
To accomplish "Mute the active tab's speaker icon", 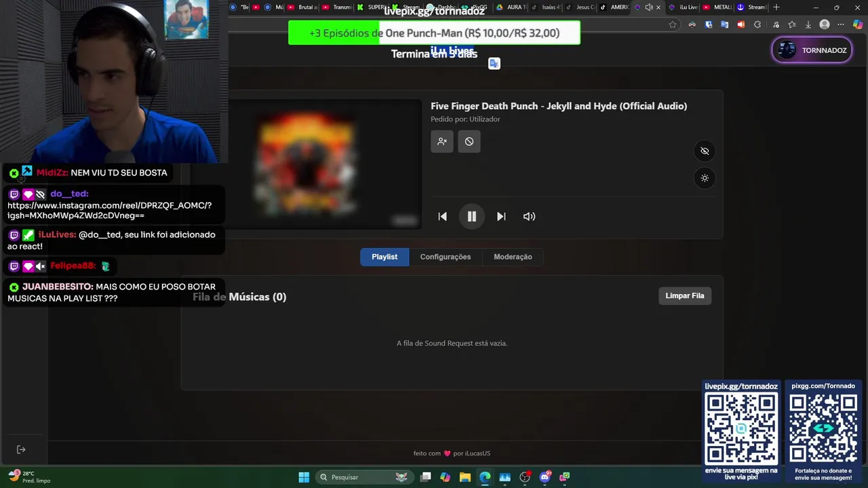I will [648, 7].
